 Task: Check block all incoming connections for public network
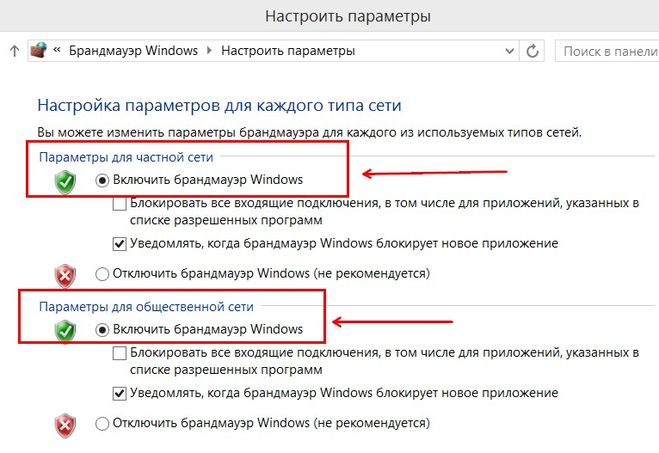[x=120, y=353]
